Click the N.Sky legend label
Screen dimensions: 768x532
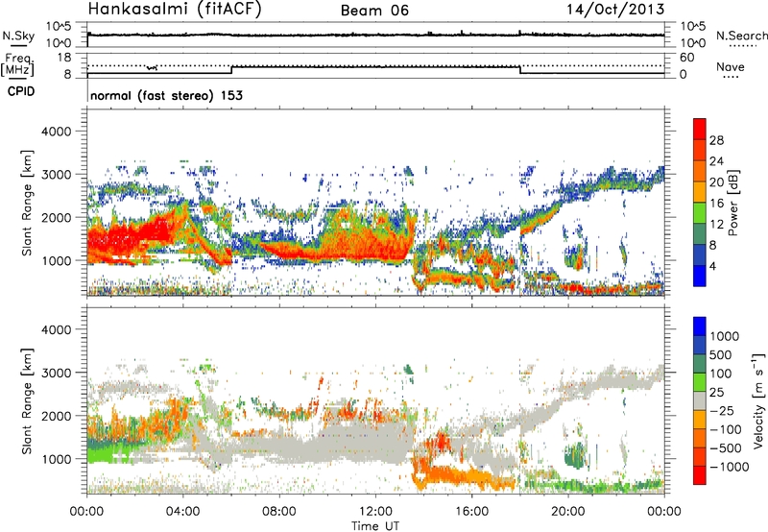(x=18, y=36)
